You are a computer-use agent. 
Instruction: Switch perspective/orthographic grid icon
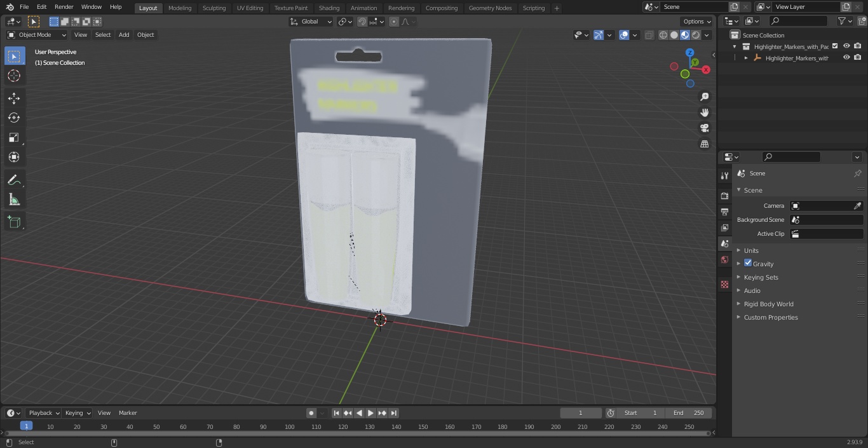click(704, 144)
